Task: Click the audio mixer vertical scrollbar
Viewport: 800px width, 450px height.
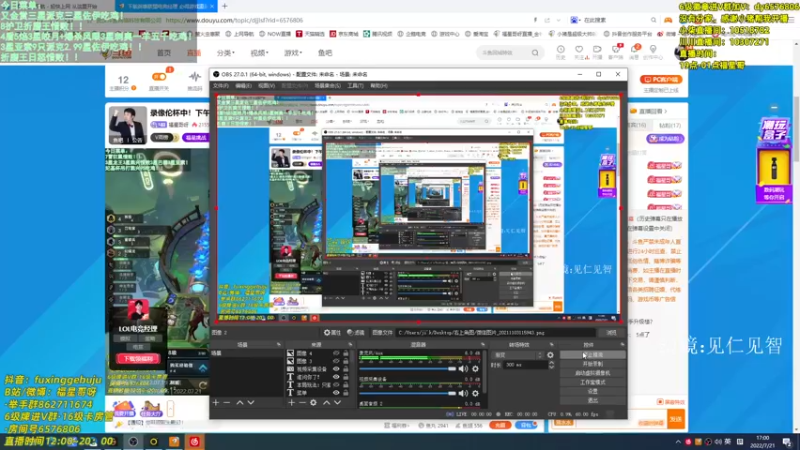Action: (x=484, y=372)
